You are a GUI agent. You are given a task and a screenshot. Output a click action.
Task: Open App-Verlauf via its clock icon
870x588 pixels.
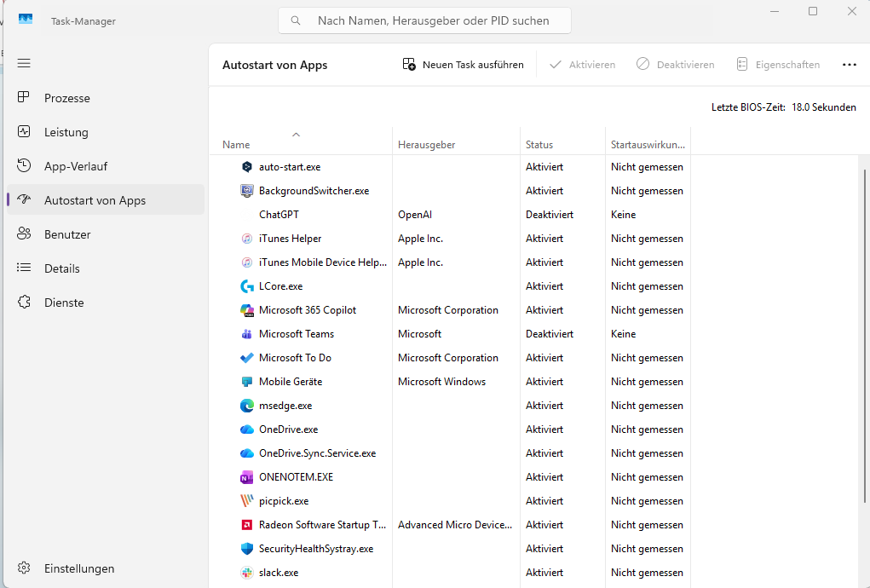click(25, 165)
